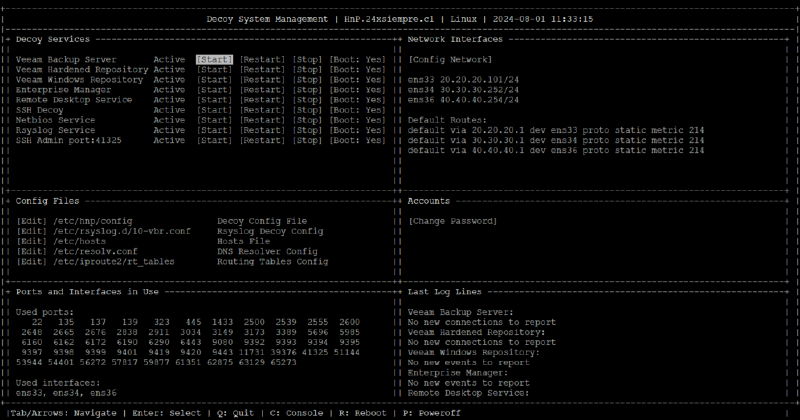The image size is (800, 420).
Task: Start the Enterprise Manager service
Action: (x=214, y=90)
